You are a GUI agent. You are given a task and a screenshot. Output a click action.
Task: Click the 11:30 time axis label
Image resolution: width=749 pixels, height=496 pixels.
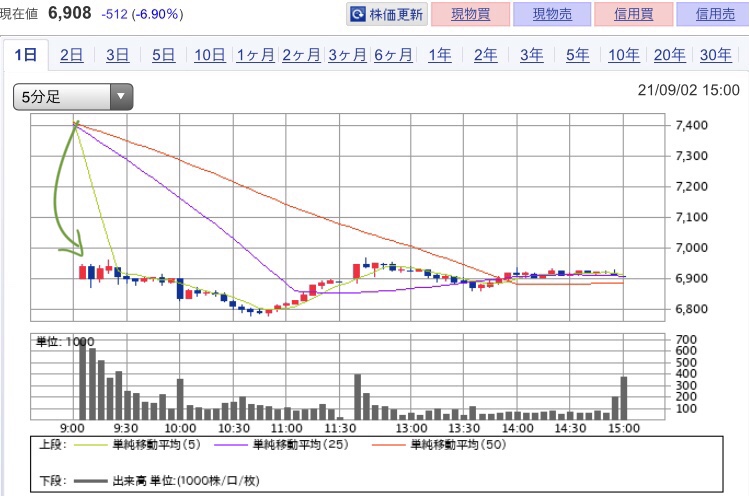[x=340, y=428]
